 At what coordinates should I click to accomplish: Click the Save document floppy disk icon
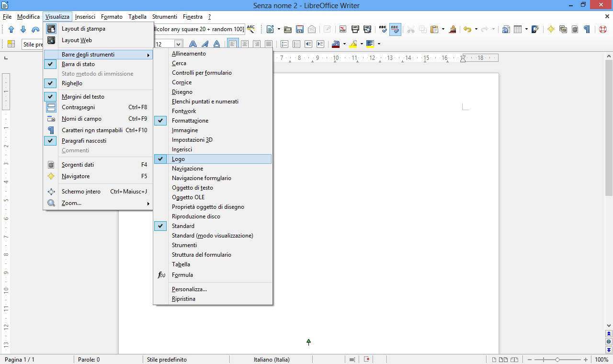300,29
